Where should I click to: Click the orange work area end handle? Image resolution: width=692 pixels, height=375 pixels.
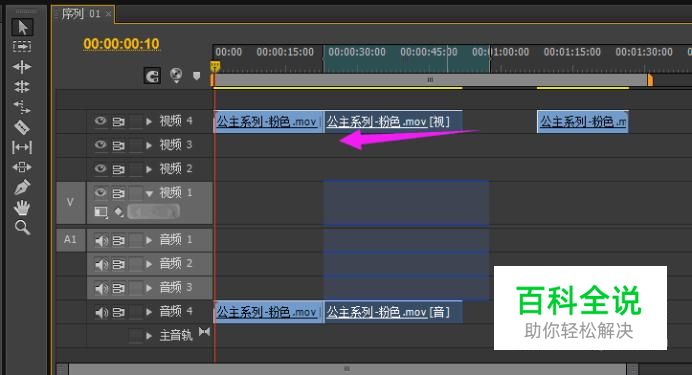[x=650, y=80]
